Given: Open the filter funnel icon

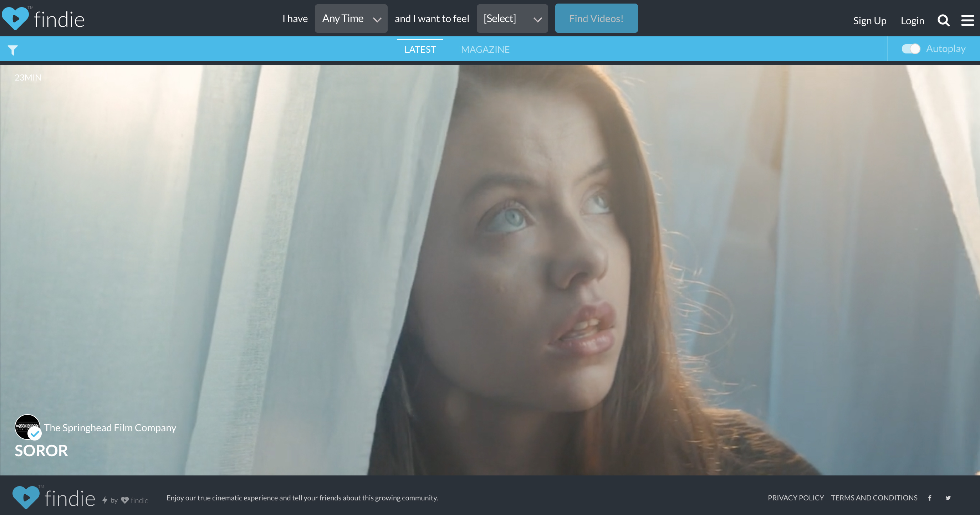Looking at the screenshot, I should [12, 50].
